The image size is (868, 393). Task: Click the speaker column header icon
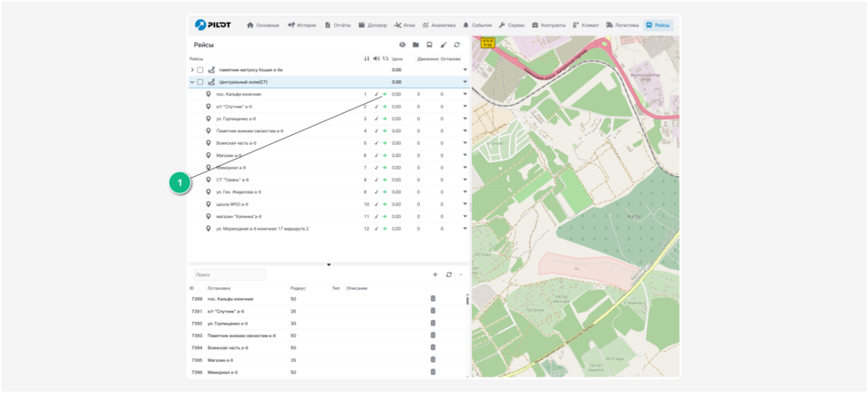(x=376, y=58)
